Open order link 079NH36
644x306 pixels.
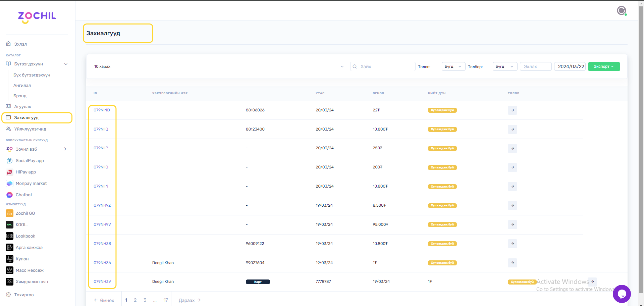[102, 263]
